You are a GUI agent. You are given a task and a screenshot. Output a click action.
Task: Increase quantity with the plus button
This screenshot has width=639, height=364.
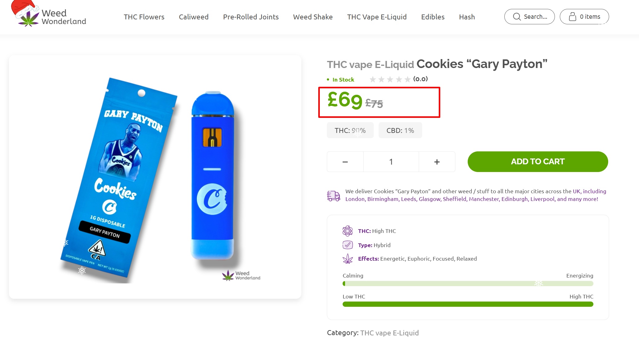pyautogui.click(x=437, y=162)
